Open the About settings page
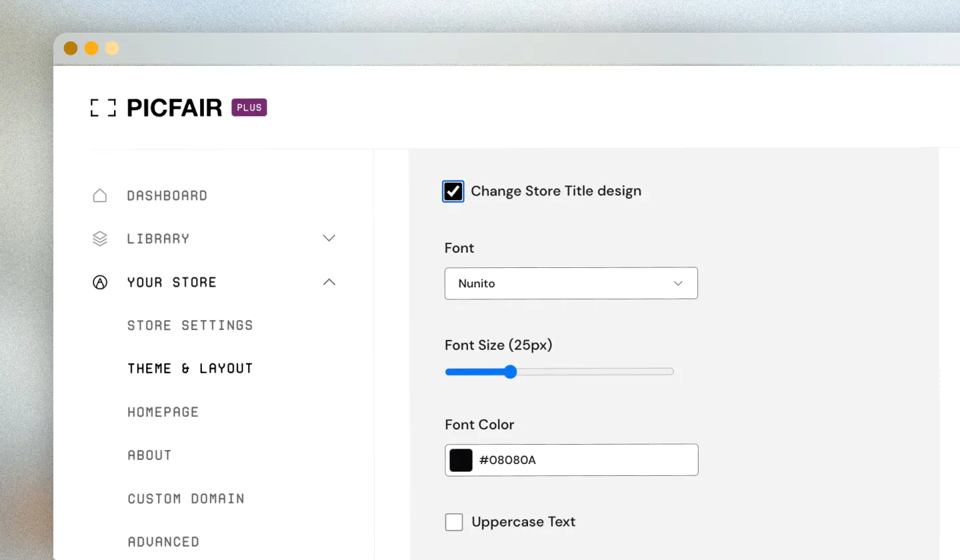This screenshot has width=960, height=560. pyautogui.click(x=149, y=455)
